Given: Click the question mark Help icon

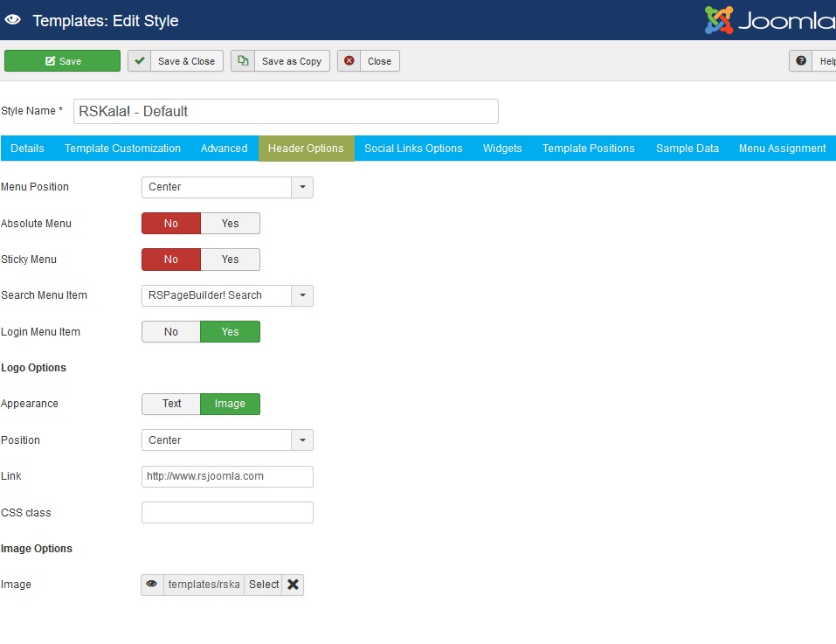Looking at the screenshot, I should (x=801, y=61).
